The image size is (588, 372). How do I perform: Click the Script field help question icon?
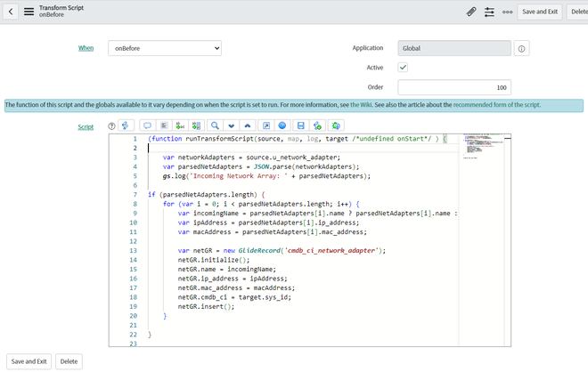click(111, 126)
